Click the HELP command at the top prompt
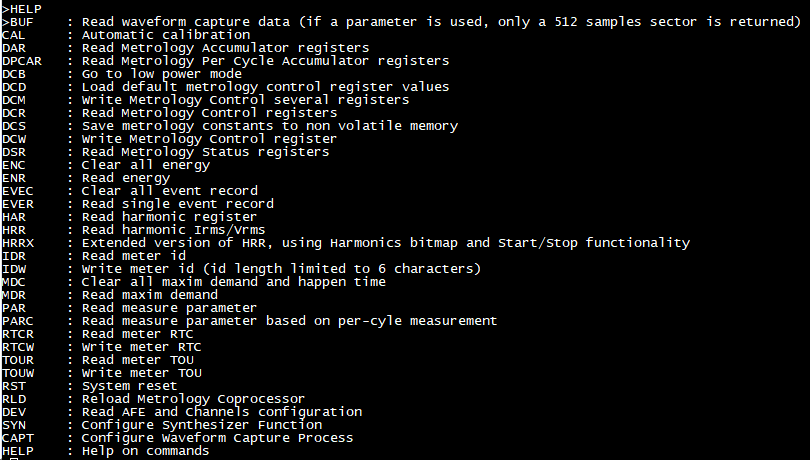Image resolution: width=810 pixels, height=460 pixels. (24, 8)
